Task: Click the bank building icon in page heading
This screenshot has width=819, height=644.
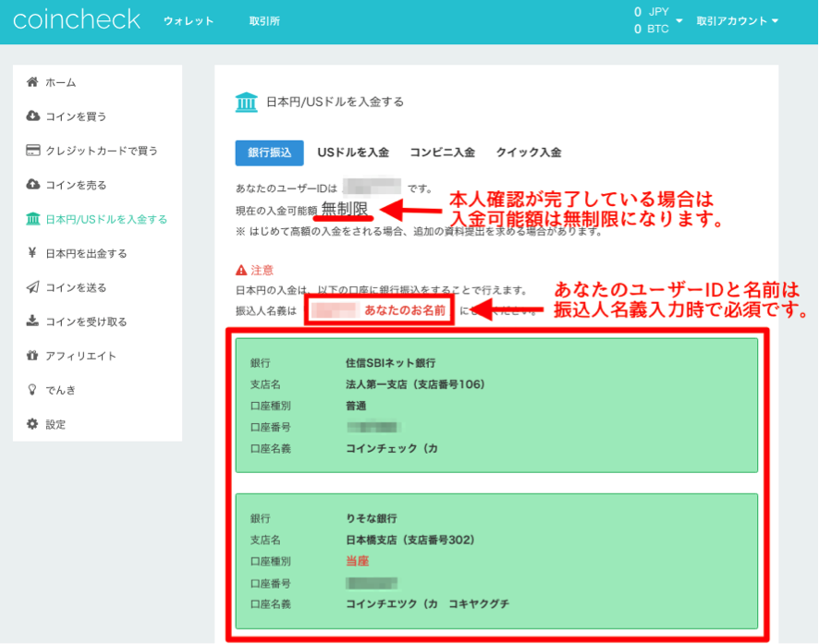Action: click(246, 102)
